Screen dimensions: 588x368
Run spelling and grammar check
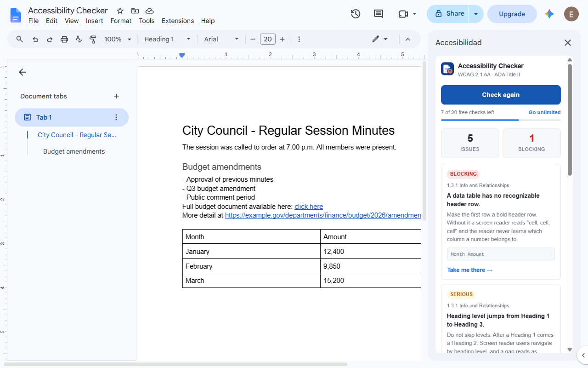[x=79, y=39]
